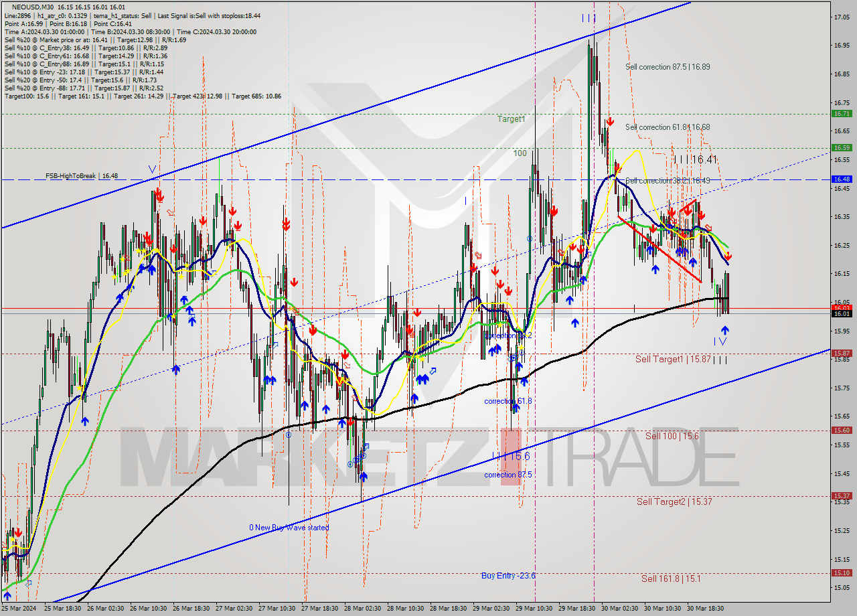This screenshot has width=857, height=616.
Task: Select 'Sell correction 61.8 | 16.68' label
Action: pos(668,127)
